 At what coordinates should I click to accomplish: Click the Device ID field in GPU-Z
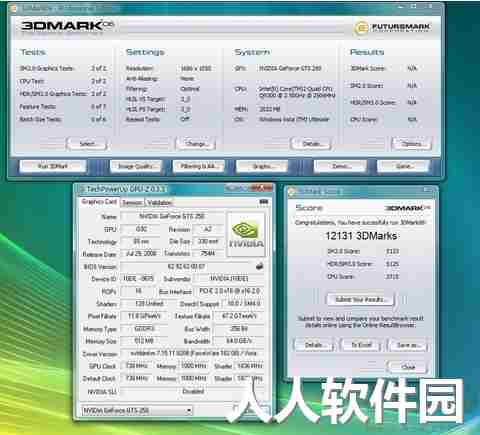pos(139,278)
